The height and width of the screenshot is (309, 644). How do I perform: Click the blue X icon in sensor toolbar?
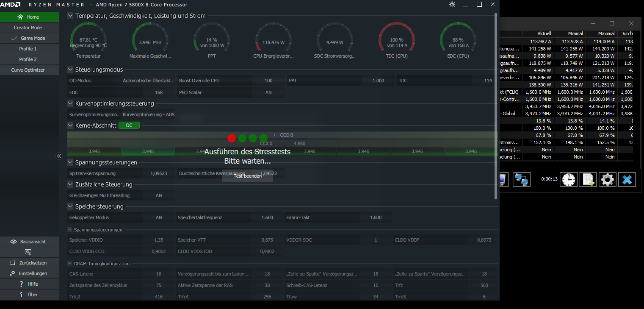click(627, 179)
